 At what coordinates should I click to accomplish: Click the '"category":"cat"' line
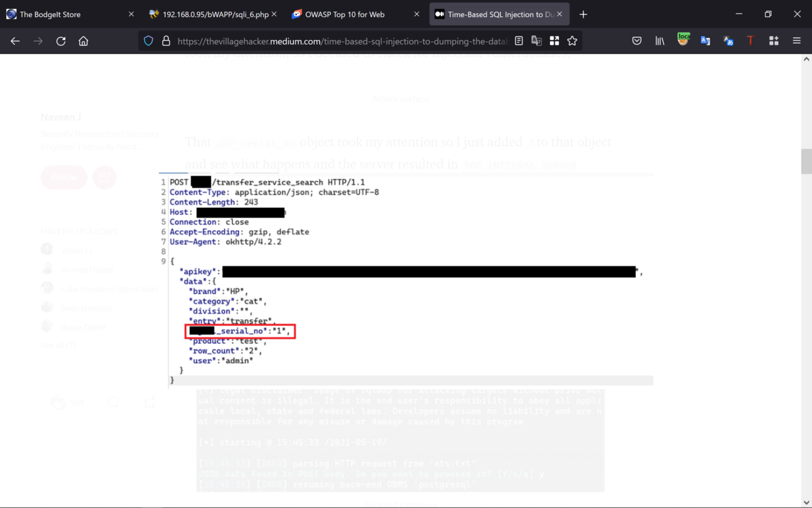point(228,301)
